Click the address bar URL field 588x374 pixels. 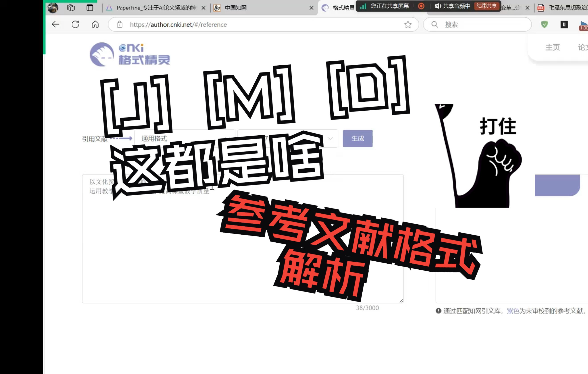263,24
